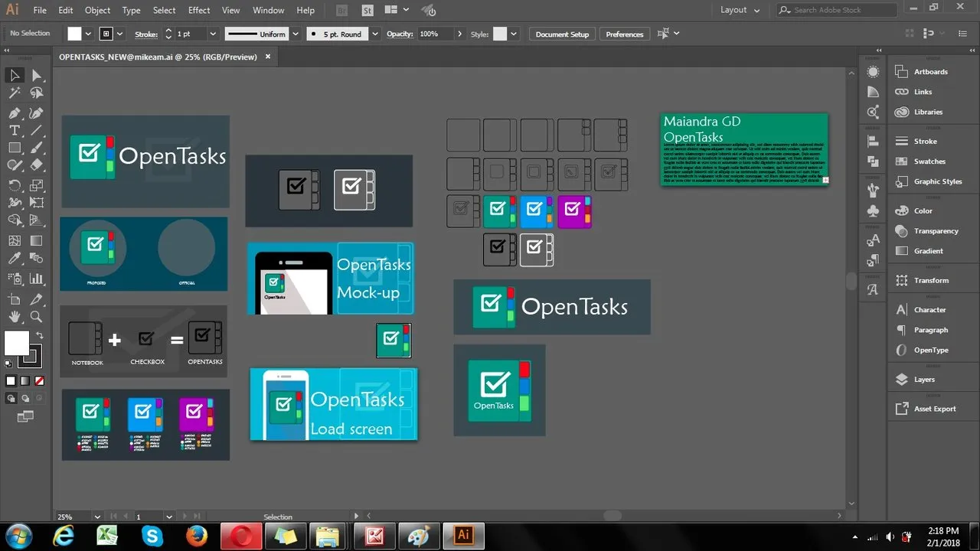This screenshot has height=551, width=980.
Task: Select the Zoom tool
Action: point(36,317)
